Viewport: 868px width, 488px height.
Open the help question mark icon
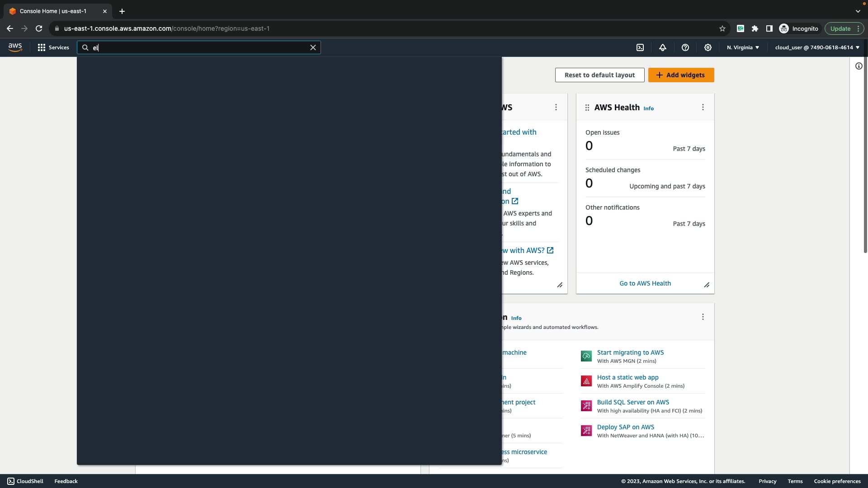tap(685, 47)
